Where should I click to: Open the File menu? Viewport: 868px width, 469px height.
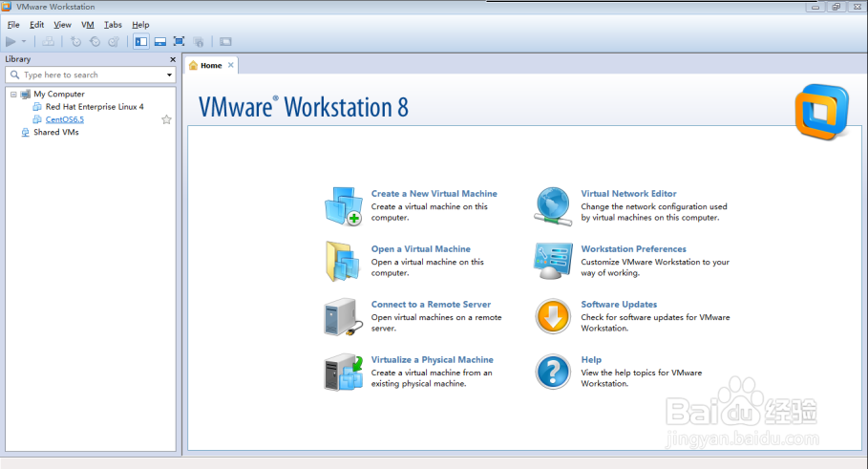click(13, 25)
